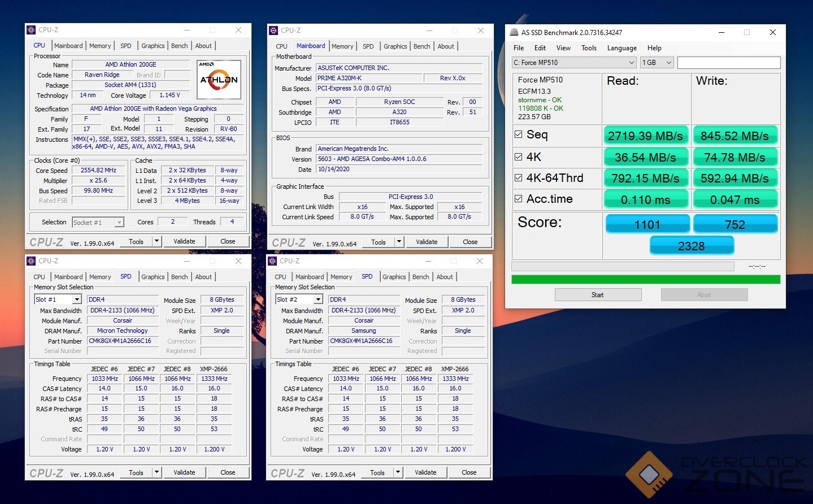Start the AS SSD benchmark
This screenshot has width=813, height=504.
(x=598, y=295)
